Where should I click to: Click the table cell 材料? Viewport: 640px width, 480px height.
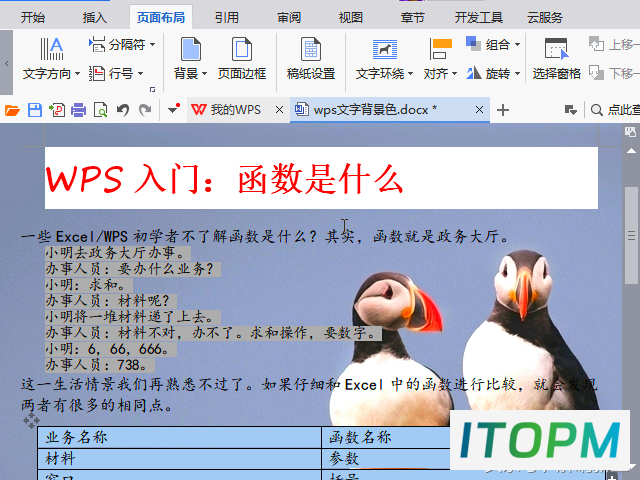[179, 459]
